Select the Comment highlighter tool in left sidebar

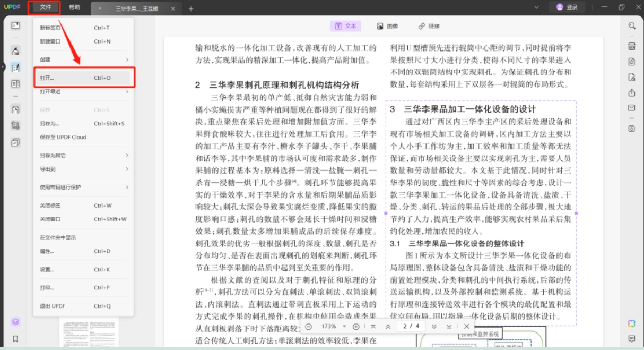[x=15, y=51]
